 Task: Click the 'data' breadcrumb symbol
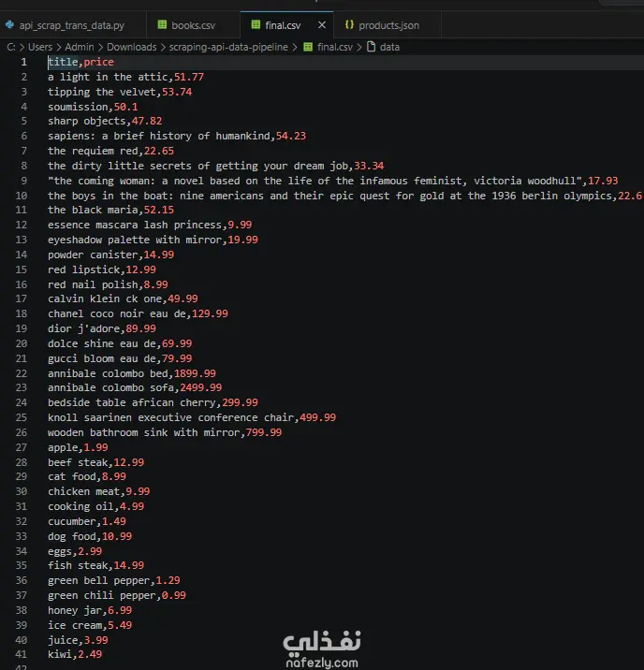(x=389, y=47)
